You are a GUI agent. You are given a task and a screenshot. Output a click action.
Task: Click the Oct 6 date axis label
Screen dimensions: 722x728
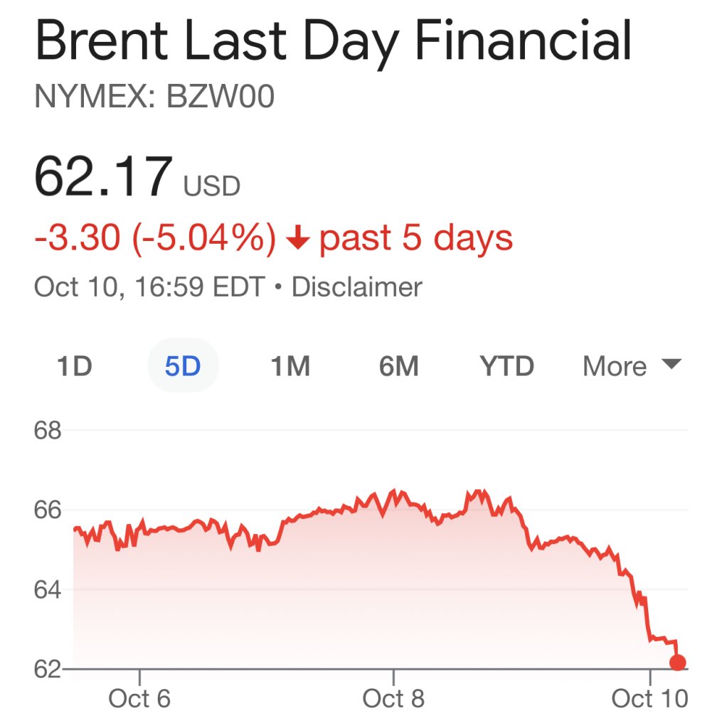click(x=139, y=698)
